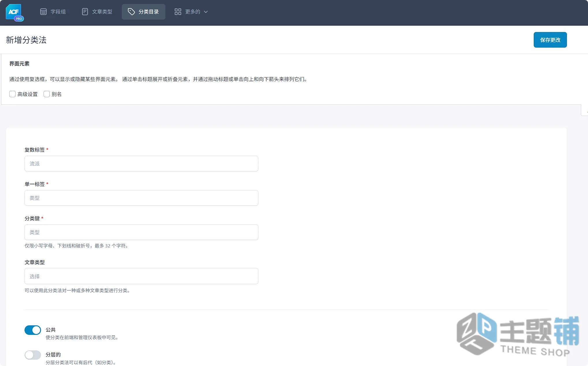Image resolution: width=588 pixels, height=366 pixels.
Task: Click the 分类目录 tag icon
Action: (x=131, y=12)
